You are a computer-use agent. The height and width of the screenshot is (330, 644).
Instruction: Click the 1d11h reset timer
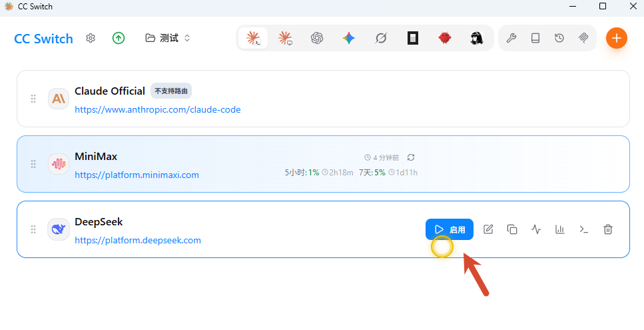[x=403, y=173]
